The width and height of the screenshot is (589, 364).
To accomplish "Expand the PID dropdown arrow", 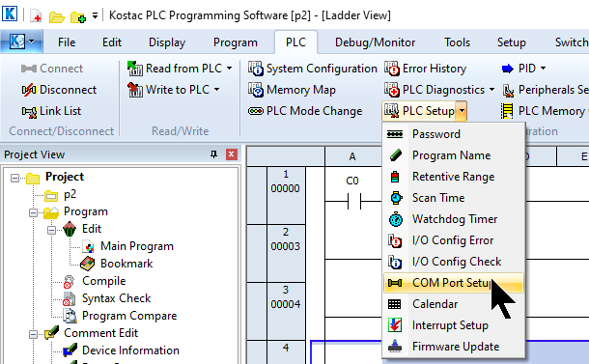I will tap(544, 69).
